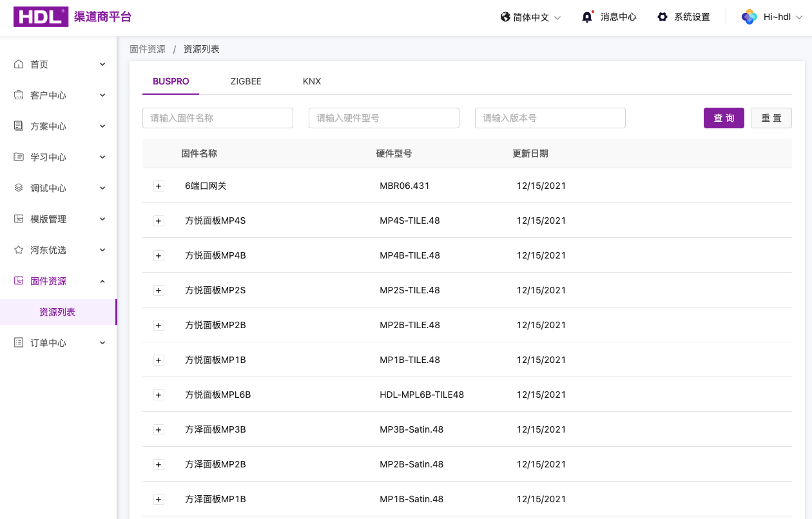Click the 河东优选 star icon

[x=19, y=250]
